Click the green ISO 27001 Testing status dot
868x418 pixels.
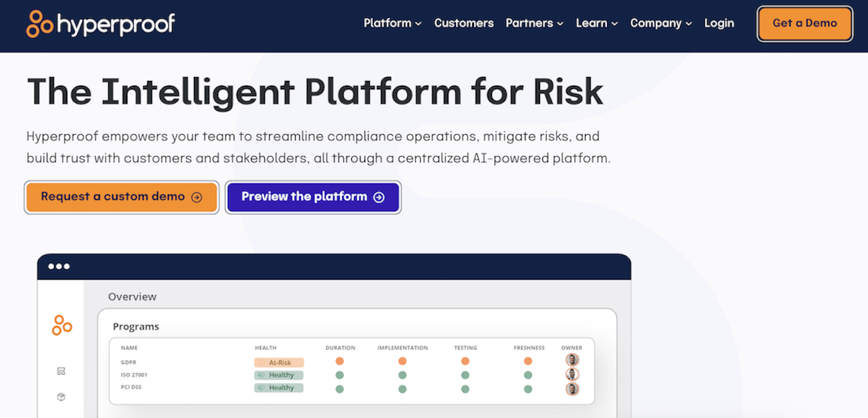tap(465, 375)
